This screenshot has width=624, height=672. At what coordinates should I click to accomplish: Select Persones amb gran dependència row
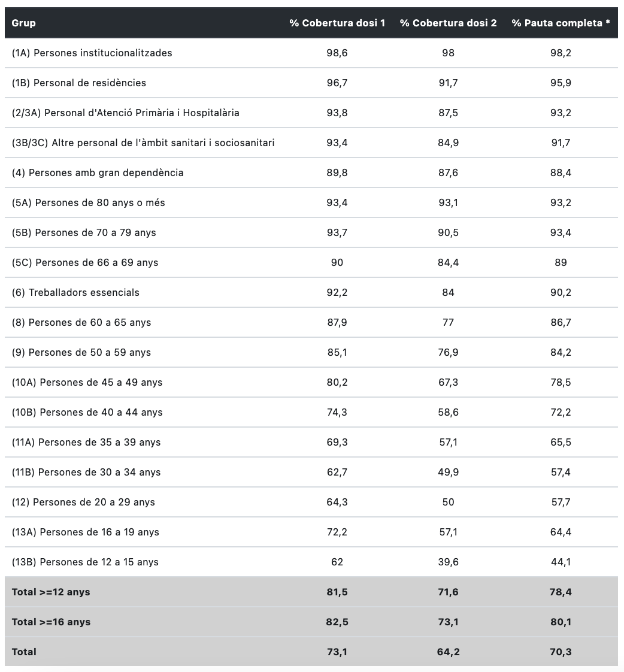tap(311, 172)
